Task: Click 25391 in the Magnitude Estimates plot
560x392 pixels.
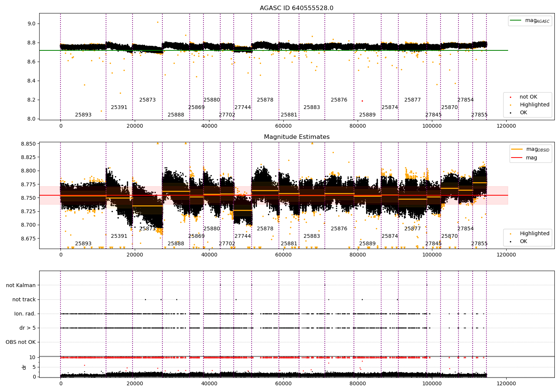Action: pyautogui.click(x=119, y=236)
